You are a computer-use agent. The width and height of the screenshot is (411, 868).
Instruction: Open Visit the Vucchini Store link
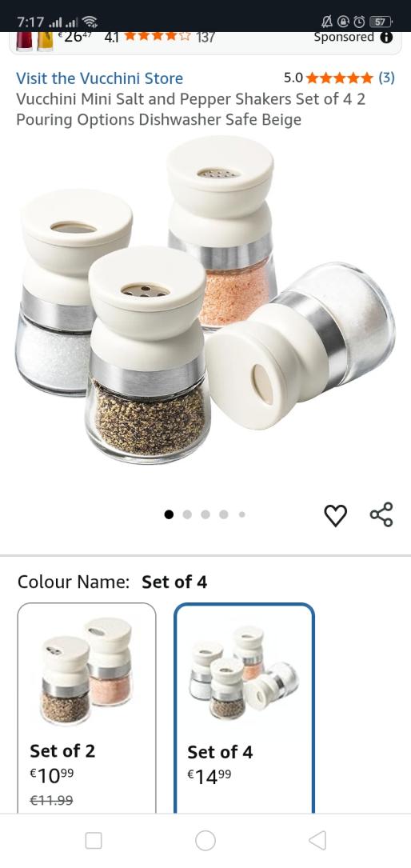coord(100,78)
